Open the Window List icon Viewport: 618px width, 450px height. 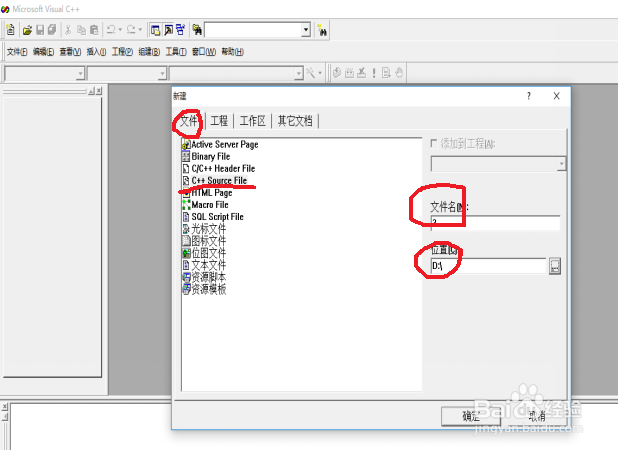point(181,30)
